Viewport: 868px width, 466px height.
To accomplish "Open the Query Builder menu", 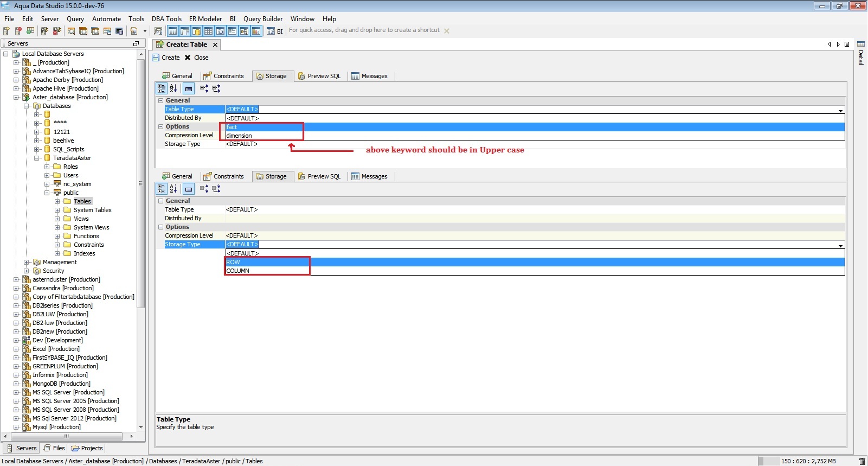I will [263, 18].
